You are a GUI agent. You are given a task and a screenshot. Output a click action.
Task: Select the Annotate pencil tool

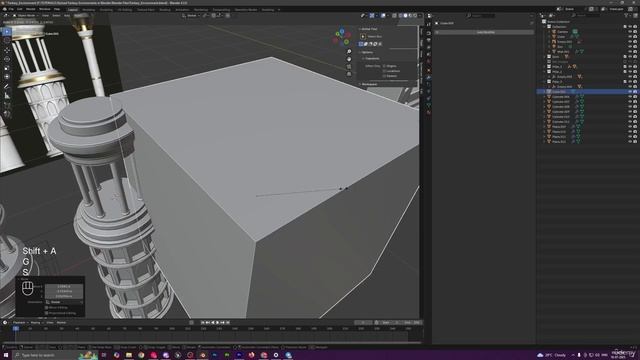click(7, 86)
